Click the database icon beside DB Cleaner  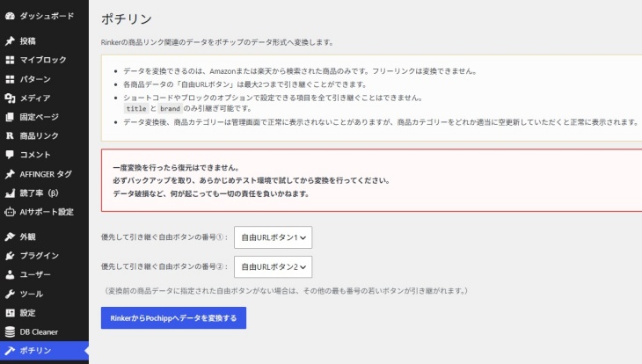tap(10, 332)
